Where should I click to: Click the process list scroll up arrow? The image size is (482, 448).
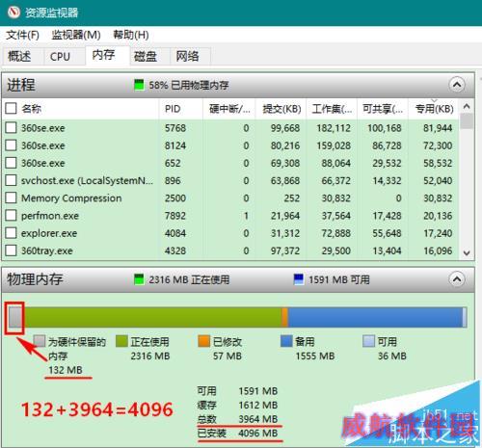(x=467, y=106)
